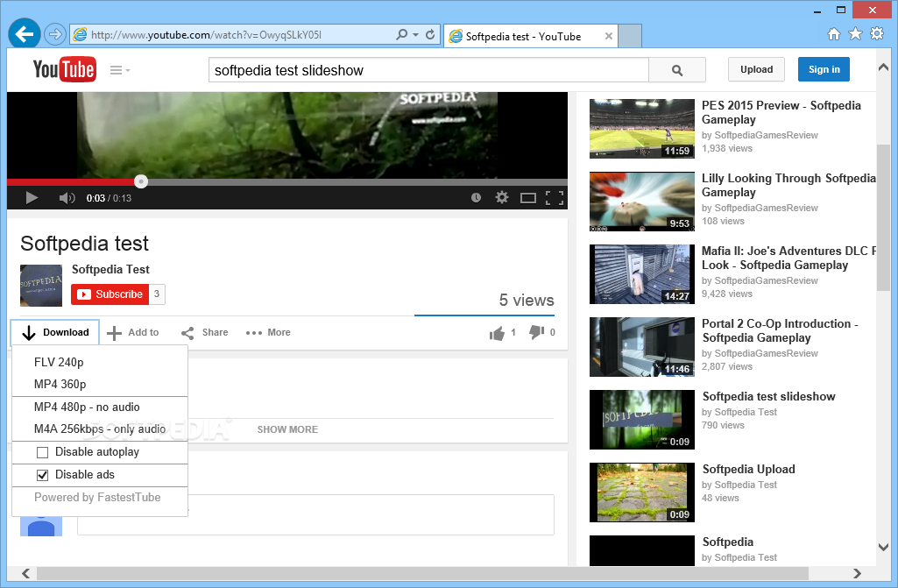Open the browser Tools gear icon
The height and width of the screenshot is (588, 898).
877,34
